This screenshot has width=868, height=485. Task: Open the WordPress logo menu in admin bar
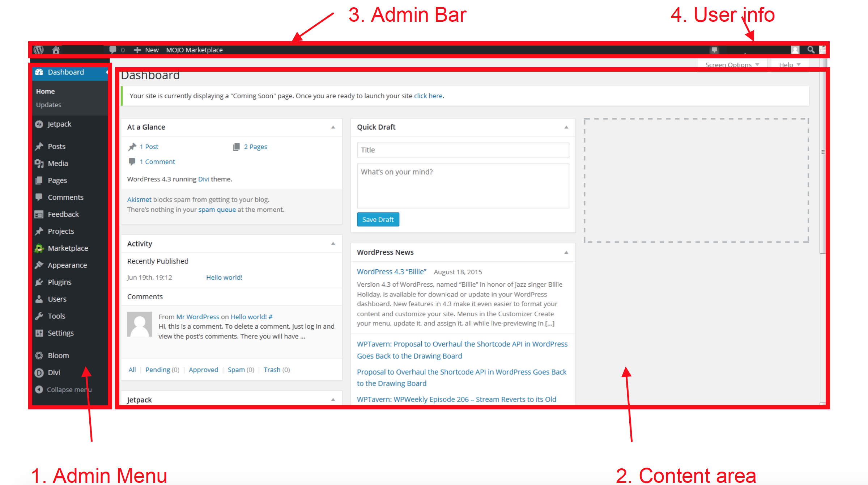[x=39, y=50]
